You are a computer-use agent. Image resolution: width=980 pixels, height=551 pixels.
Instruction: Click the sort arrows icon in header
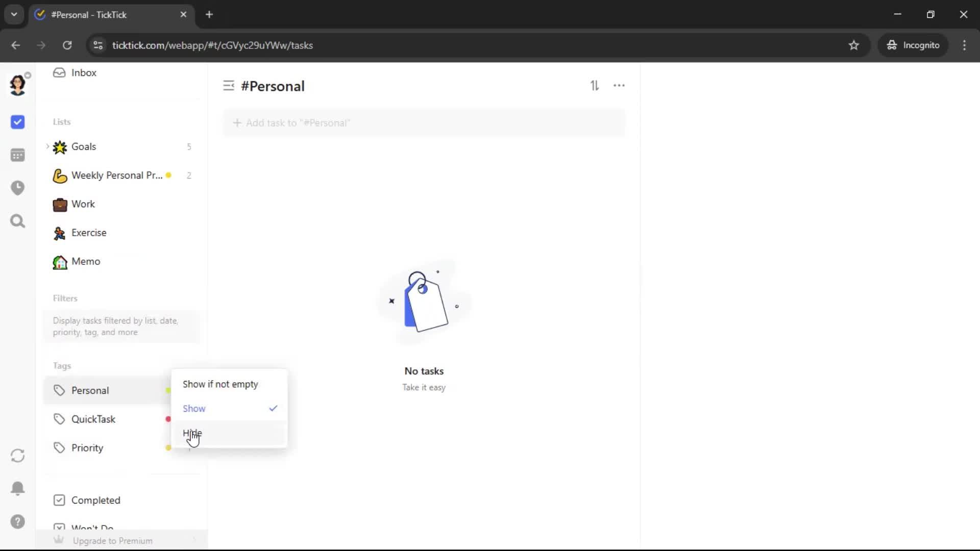point(595,86)
